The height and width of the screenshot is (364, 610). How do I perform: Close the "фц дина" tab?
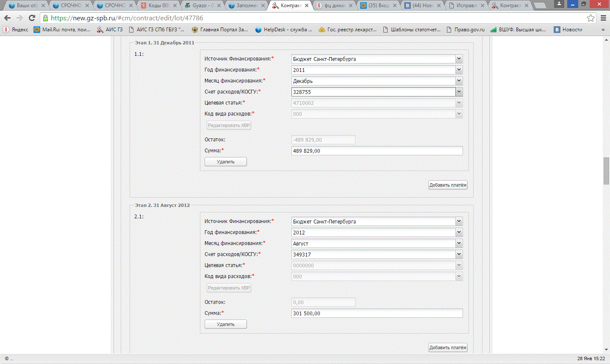(x=351, y=6)
